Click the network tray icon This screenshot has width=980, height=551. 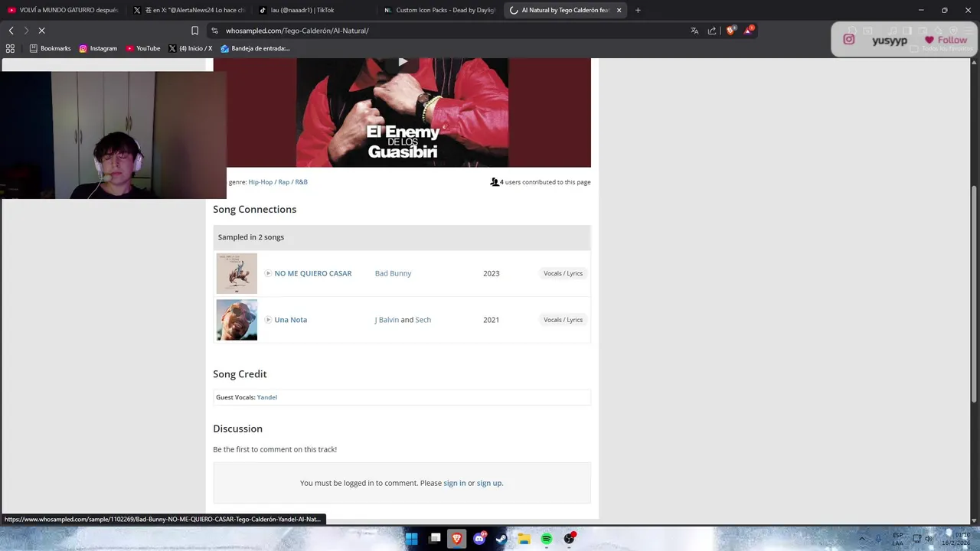point(916,539)
